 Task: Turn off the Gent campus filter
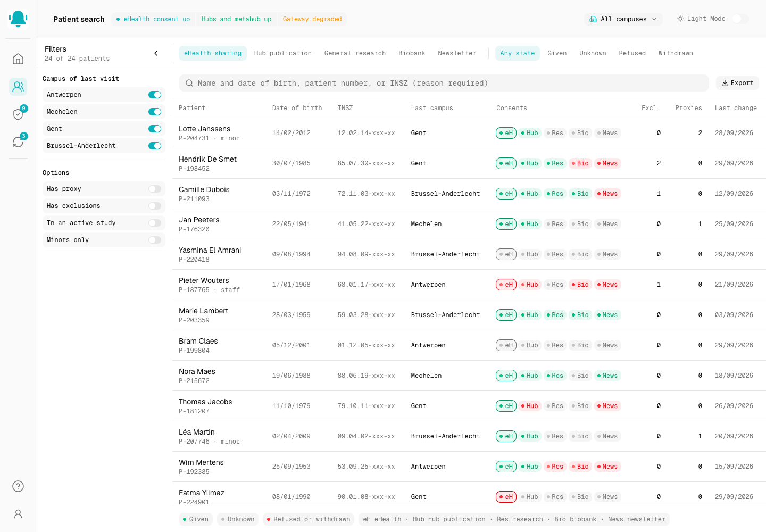[x=155, y=129]
